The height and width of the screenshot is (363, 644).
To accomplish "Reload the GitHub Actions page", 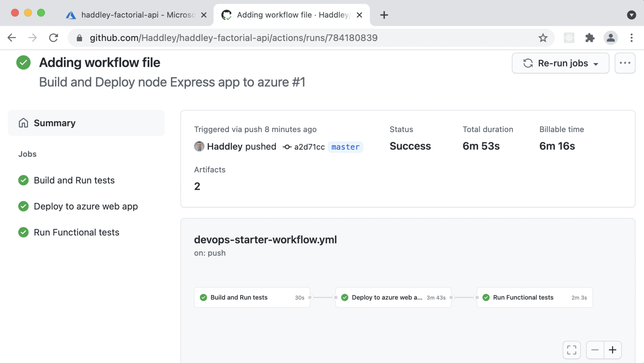I will pyautogui.click(x=53, y=38).
